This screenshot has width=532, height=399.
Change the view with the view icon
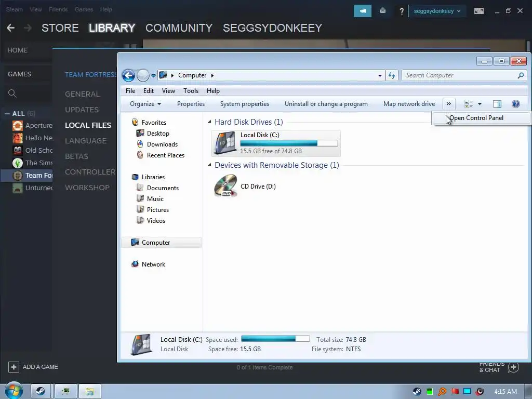[469, 104]
